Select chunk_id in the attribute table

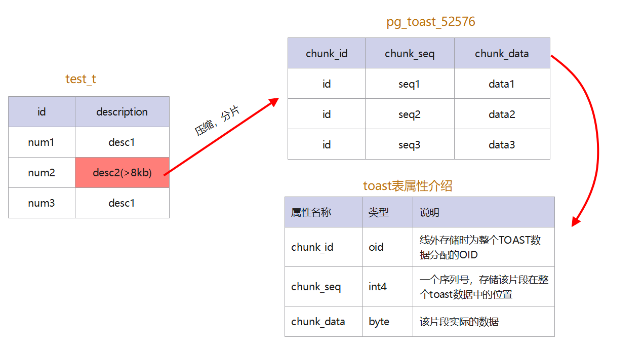324,247
